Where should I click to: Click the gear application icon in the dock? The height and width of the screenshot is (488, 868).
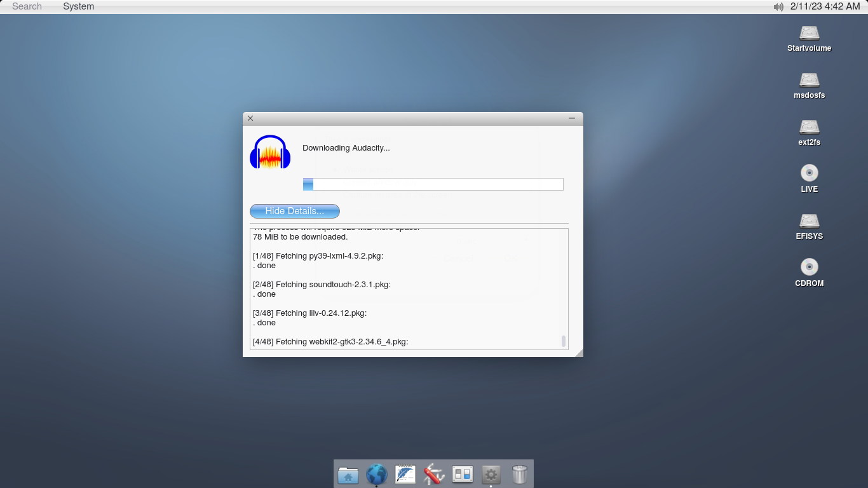point(491,474)
